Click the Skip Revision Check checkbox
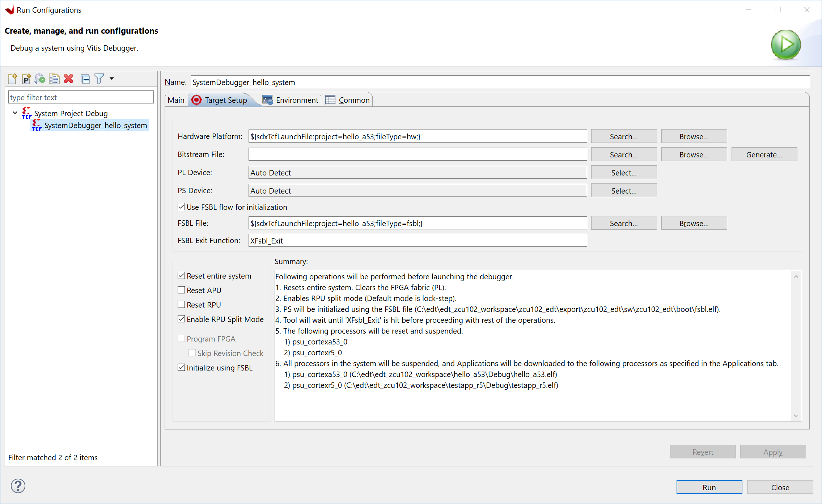The height and width of the screenshot is (504, 822). [192, 353]
